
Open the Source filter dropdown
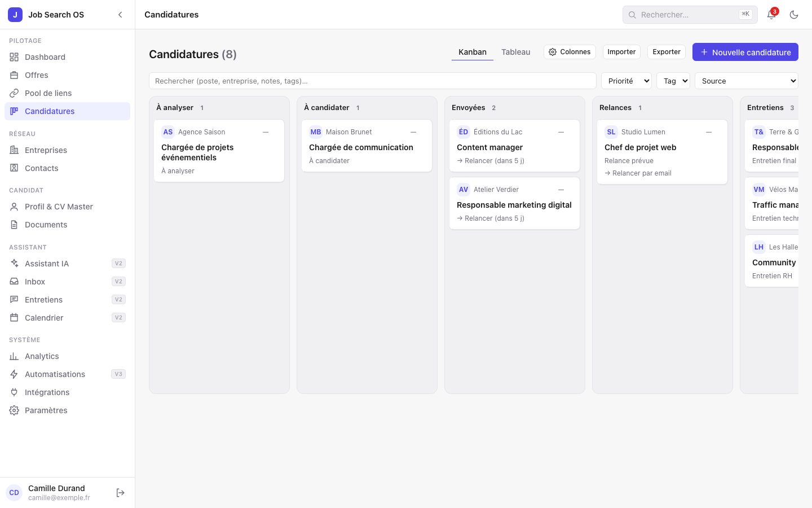[747, 81]
